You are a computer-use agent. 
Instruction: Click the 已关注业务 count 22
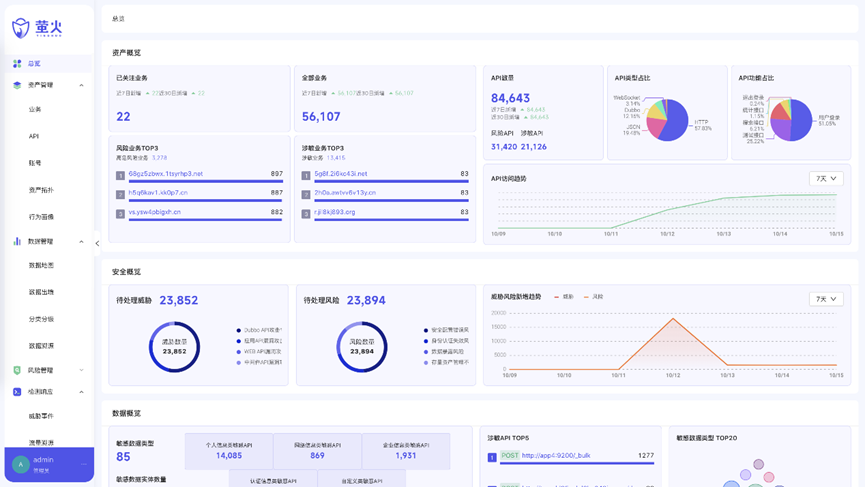click(x=123, y=116)
